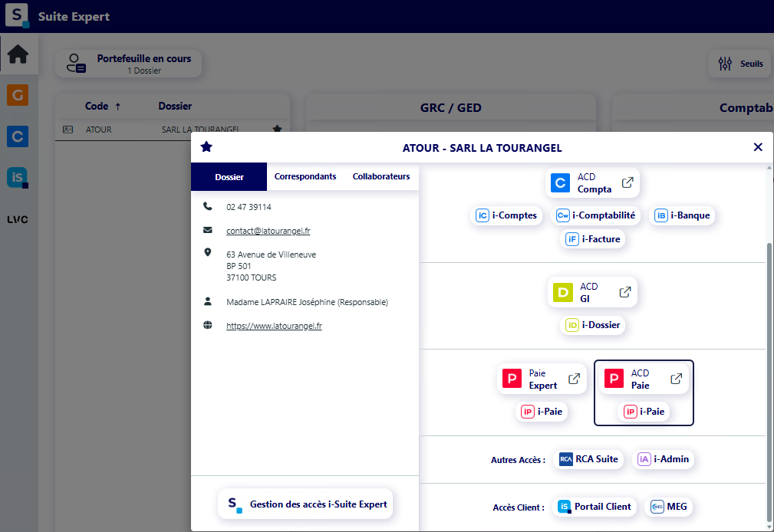Open the blue C module in the sidebar
774x532 pixels.
pyautogui.click(x=18, y=136)
